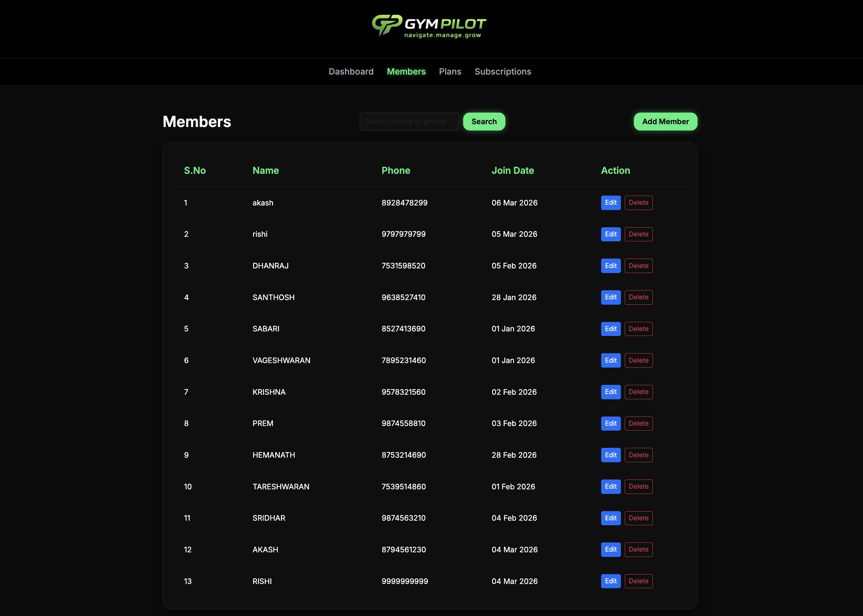This screenshot has width=863, height=616.
Task: Select the Members nav item
Action: pos(406,72)
